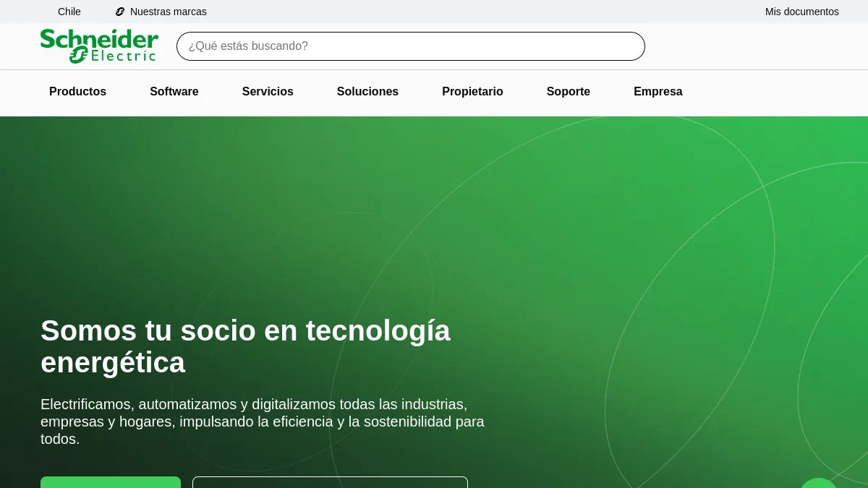Click the chain icon beside Nuestras marcas
868x488 pixels.
pos(120,12)
